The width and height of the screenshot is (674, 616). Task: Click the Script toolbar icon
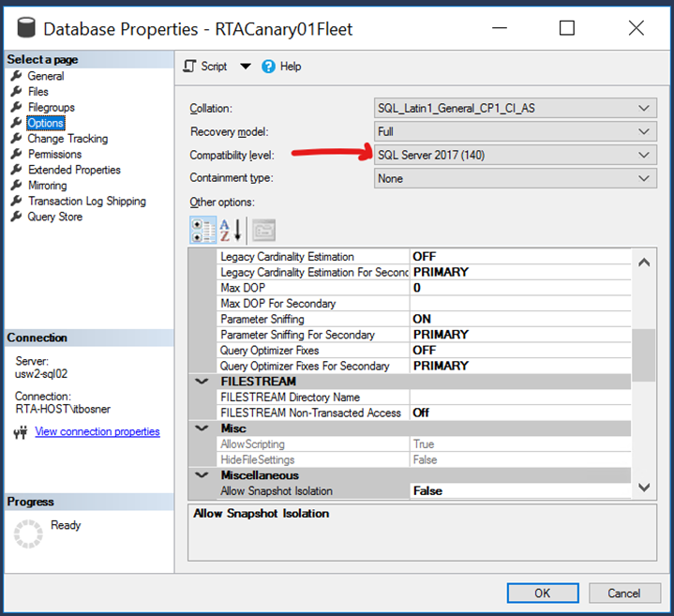pyautogui.click(x=190, y=67)
